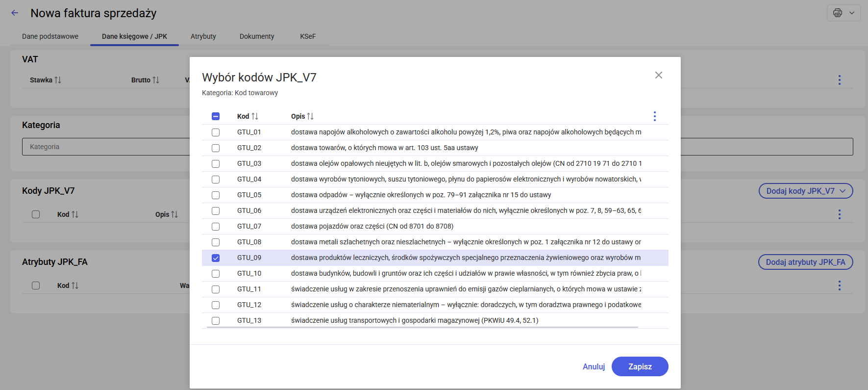Open the dialog table's three-dot options menu
This screenshot has height=390, width=868.
[x=654, y=116]
